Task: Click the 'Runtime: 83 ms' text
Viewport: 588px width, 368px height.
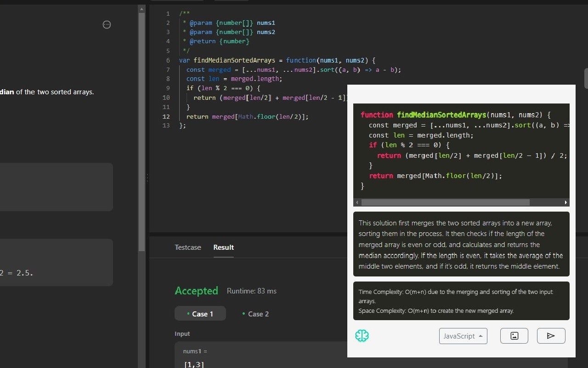Action: (252, 291)
